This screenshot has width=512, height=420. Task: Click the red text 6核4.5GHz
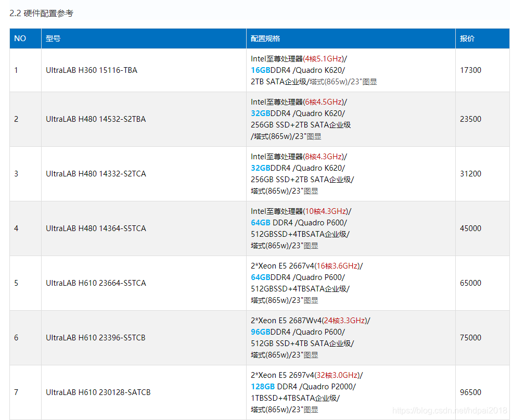point(324,102)
